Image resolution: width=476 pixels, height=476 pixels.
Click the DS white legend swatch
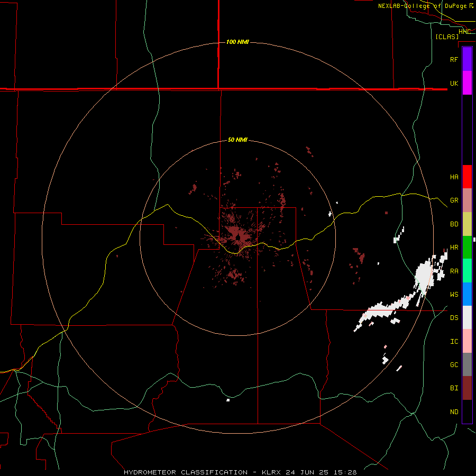pyautogui.click(x=467, y=317)
